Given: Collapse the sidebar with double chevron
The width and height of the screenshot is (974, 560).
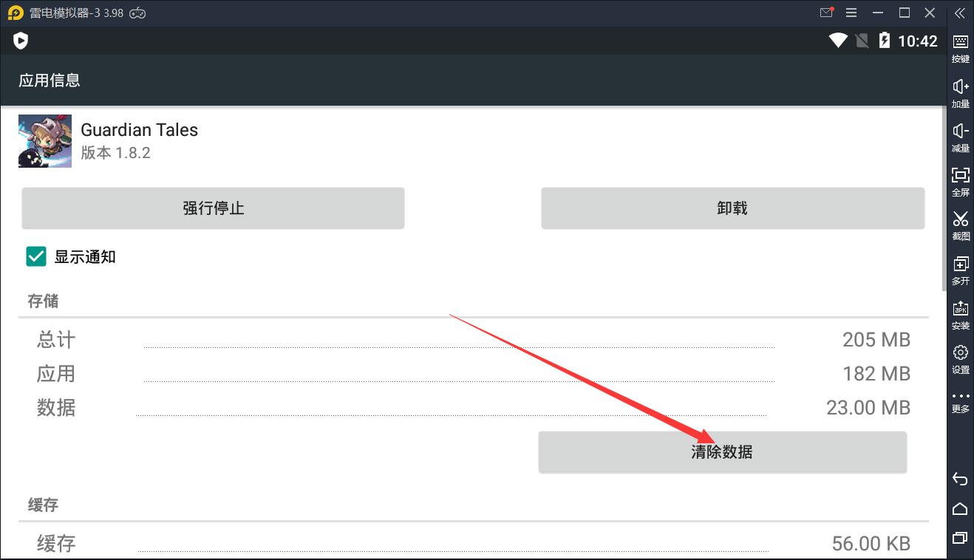Looking at the screenshot, I should tap(960, 13).
